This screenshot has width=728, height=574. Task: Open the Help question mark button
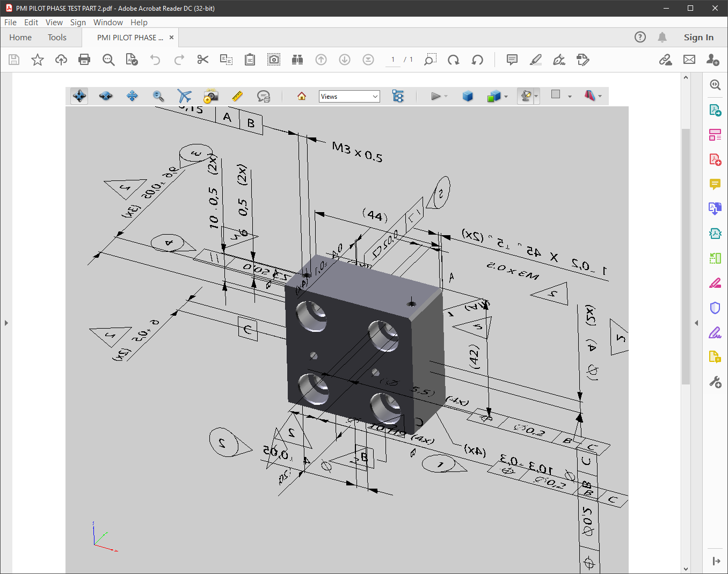tap(640, 37)
